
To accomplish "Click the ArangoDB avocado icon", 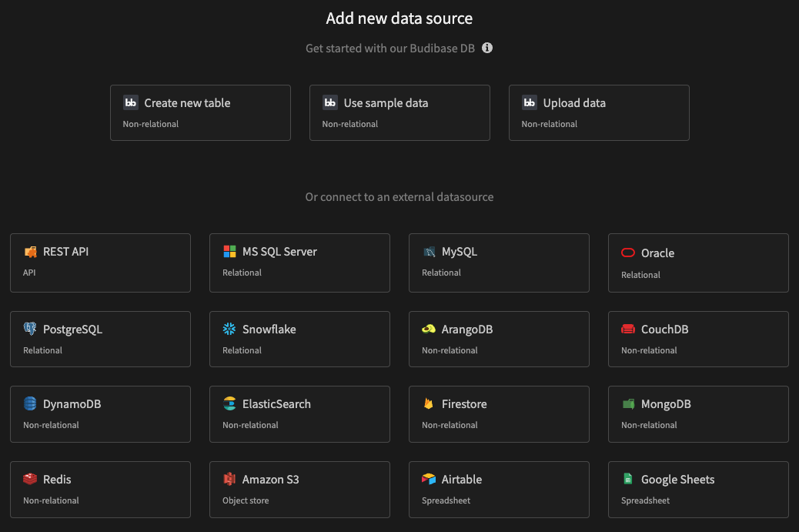I will (429, 329).
